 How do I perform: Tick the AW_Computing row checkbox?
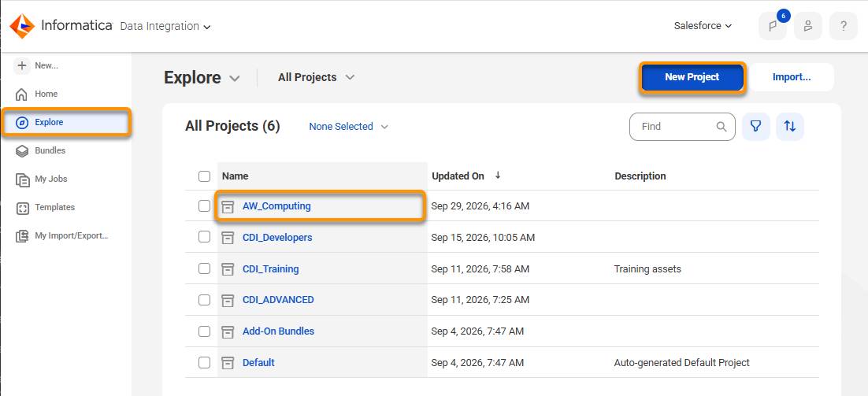[x=204, y=205]
